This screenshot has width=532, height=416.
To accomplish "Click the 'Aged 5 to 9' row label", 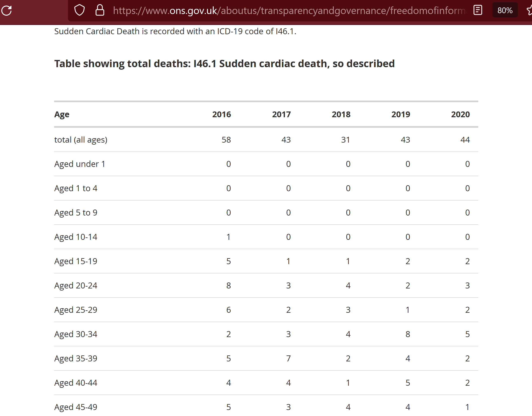I will click(76, 213).
